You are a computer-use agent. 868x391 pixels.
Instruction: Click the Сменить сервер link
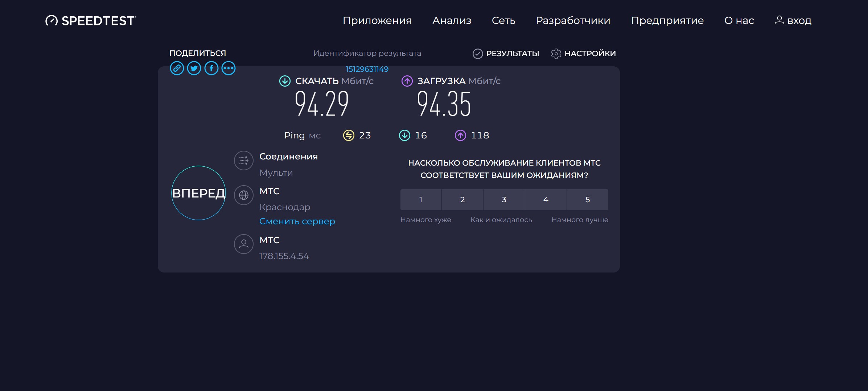297,221
